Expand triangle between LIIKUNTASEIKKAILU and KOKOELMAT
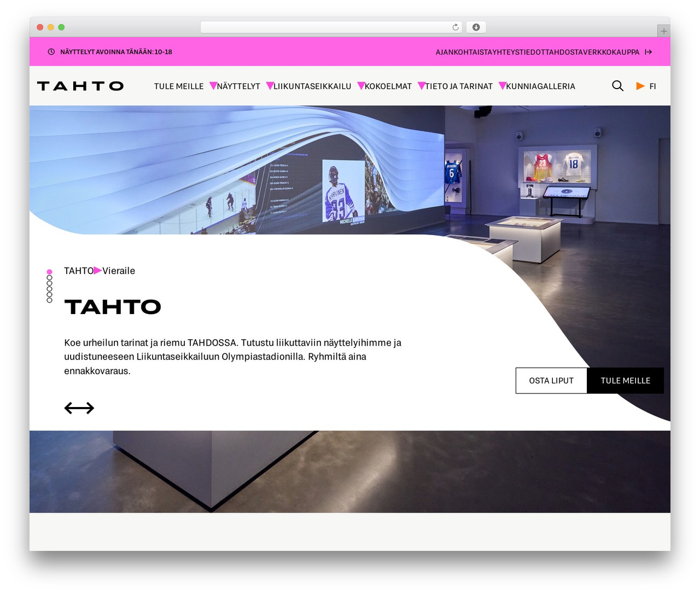The width and height of the screenshot is (700, 593). point(361,86)
